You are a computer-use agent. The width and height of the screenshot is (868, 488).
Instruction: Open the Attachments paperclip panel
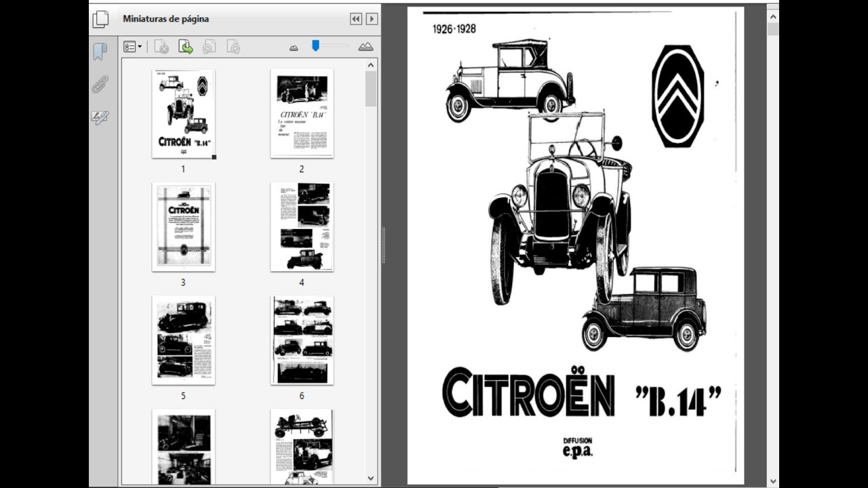click(x=100, y=85)
